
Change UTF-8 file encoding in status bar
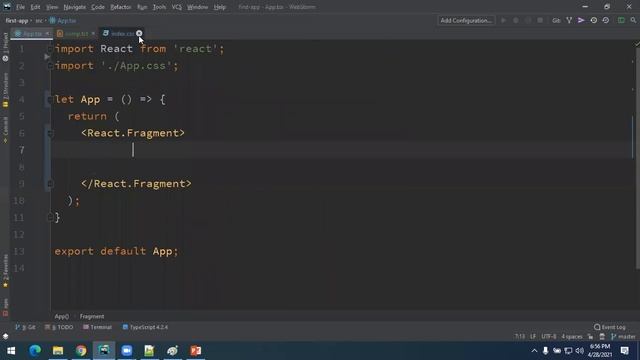tap(549, 337)
